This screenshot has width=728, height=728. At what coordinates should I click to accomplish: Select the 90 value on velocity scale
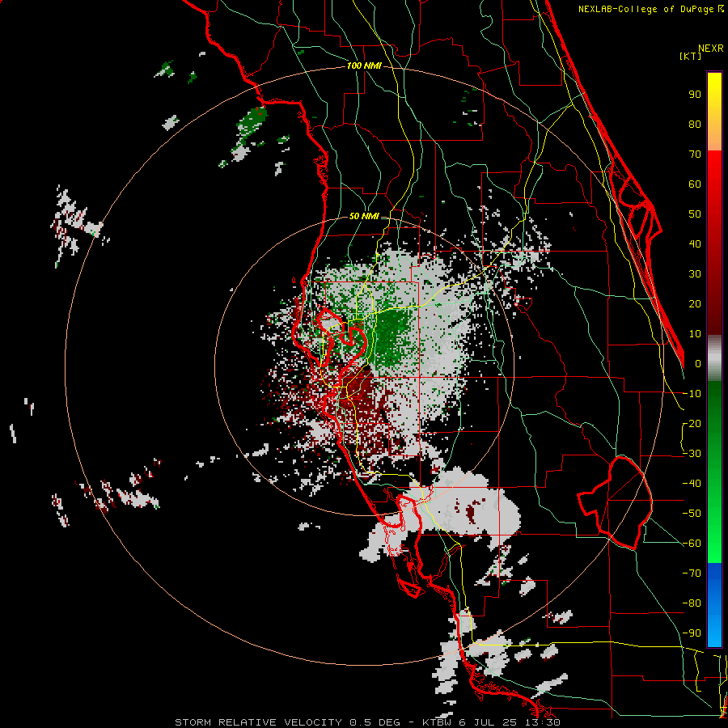(x=695, y=95)
